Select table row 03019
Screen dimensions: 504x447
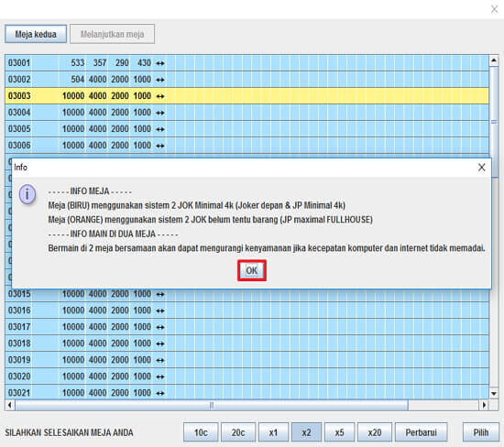point(247,360)
